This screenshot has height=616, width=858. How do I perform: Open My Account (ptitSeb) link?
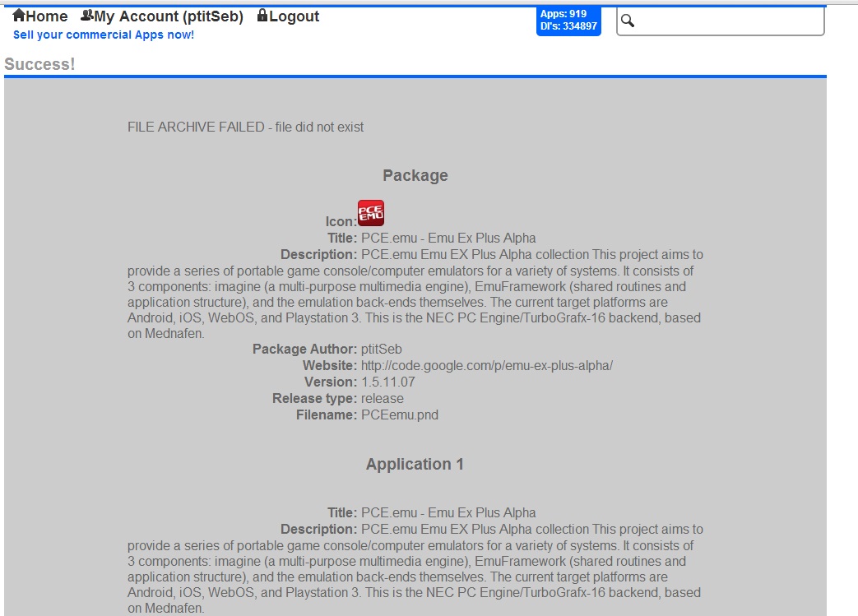[169, 16]
